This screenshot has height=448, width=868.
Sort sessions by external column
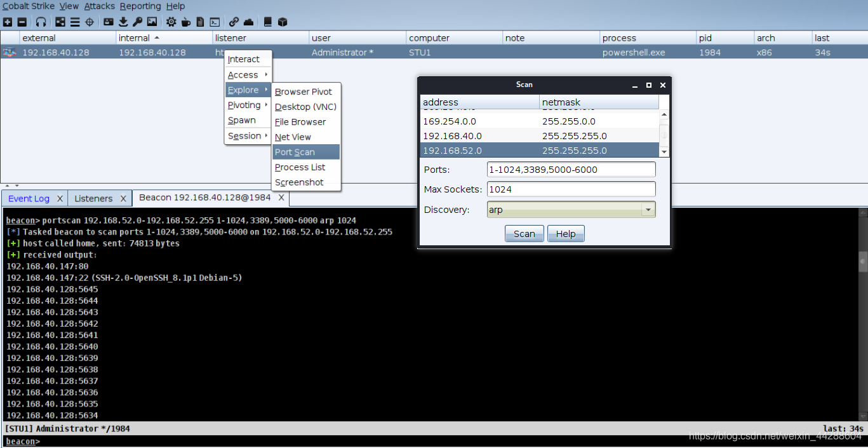pyautogui.click(x=67, y=38)
